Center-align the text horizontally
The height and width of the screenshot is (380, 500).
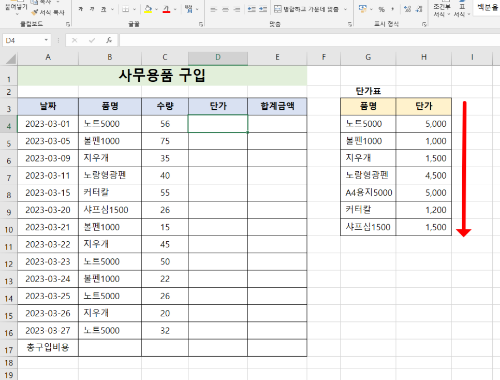pyautogui.click(x=225, y=10)
